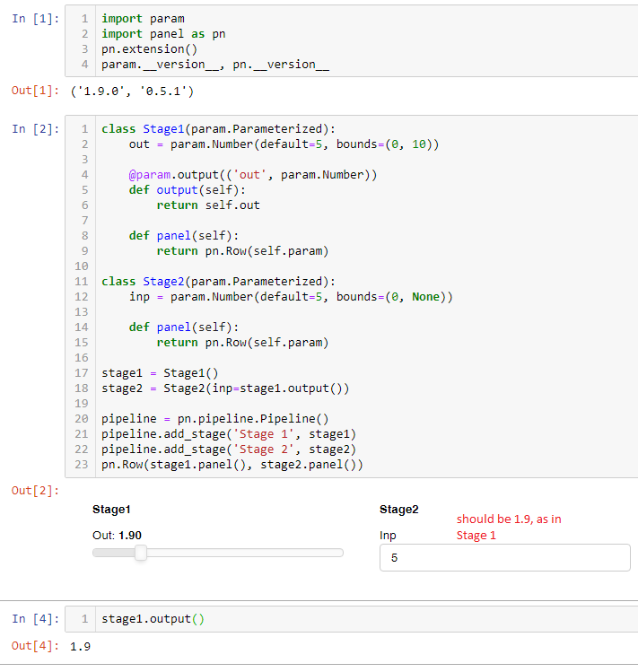Click the In [4] cell with stage1.output()
This screenshot has width=638, height=672.
(x=352, y=619)
